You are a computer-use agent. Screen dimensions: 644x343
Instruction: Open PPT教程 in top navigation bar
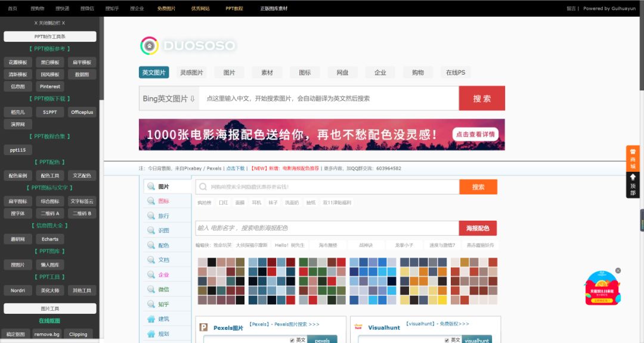tap(234, 8)
